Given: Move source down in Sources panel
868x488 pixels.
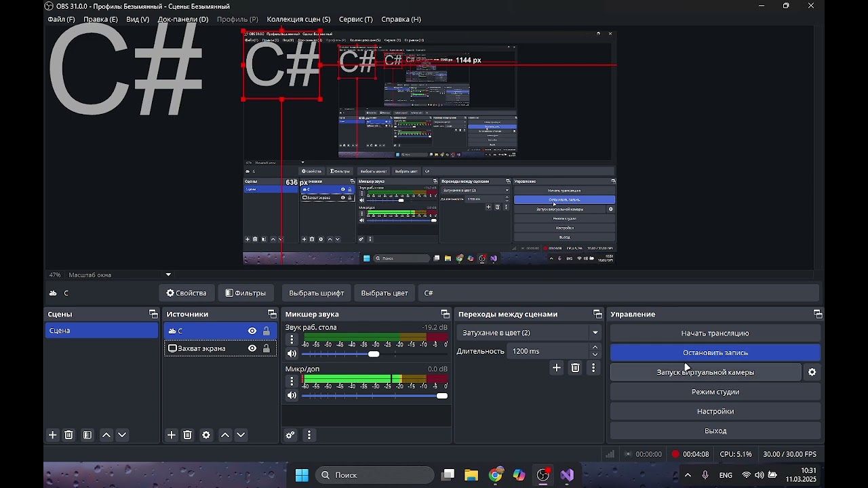Looking at the screenshot, I should click(x=241, y=435).
